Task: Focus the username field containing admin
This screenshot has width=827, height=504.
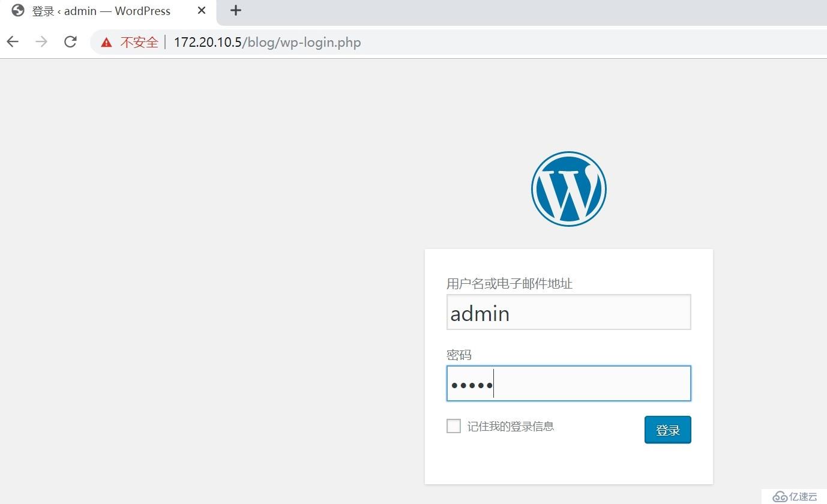Action: pyautogui.click(x=568, y=312)
